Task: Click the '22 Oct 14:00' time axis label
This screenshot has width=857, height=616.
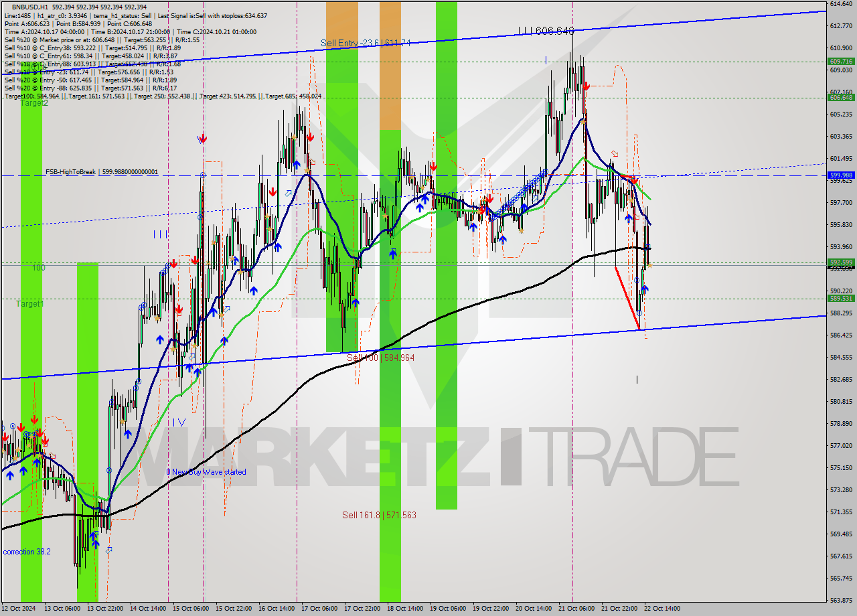Action: 662,609
